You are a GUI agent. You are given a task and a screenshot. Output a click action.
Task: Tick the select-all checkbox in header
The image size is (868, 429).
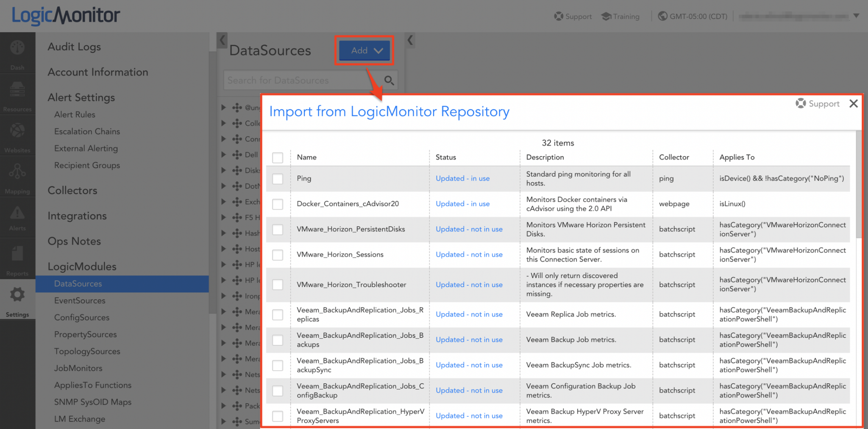278,158
